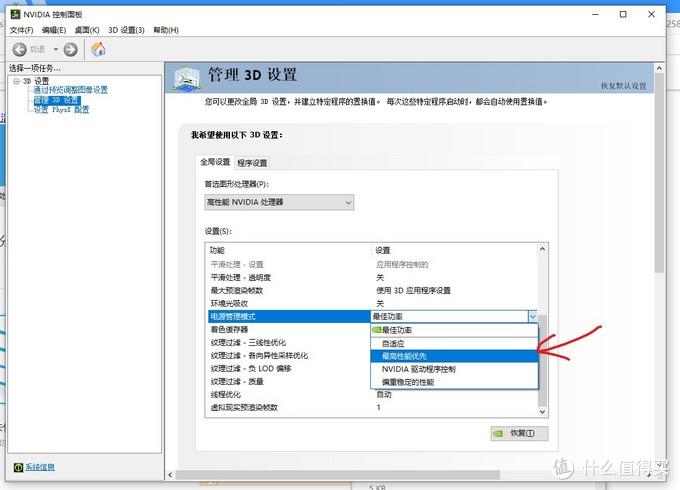Viewport: 680px width, 490px height.
Task: Click the Home icon in toolbar
Action: pos(98,49)
